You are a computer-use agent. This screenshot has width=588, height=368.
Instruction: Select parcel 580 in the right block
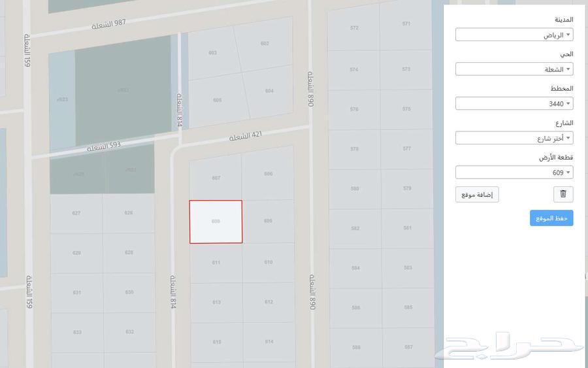pyautogui.click(x=355, y=189)
